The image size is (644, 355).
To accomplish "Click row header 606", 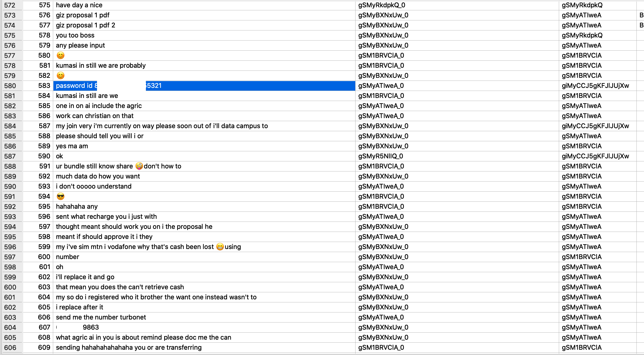I will pos(12,347).
